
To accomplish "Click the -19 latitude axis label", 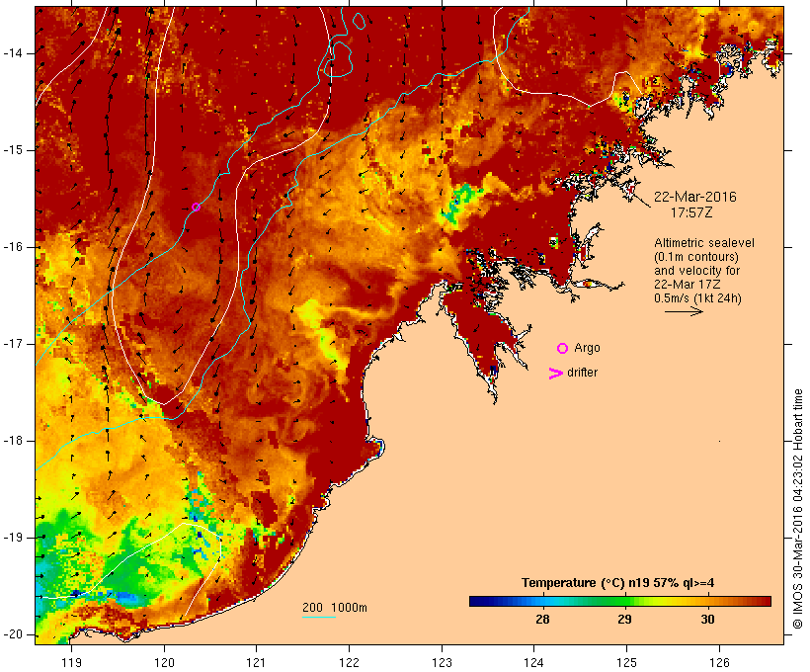I will [12, 539].
